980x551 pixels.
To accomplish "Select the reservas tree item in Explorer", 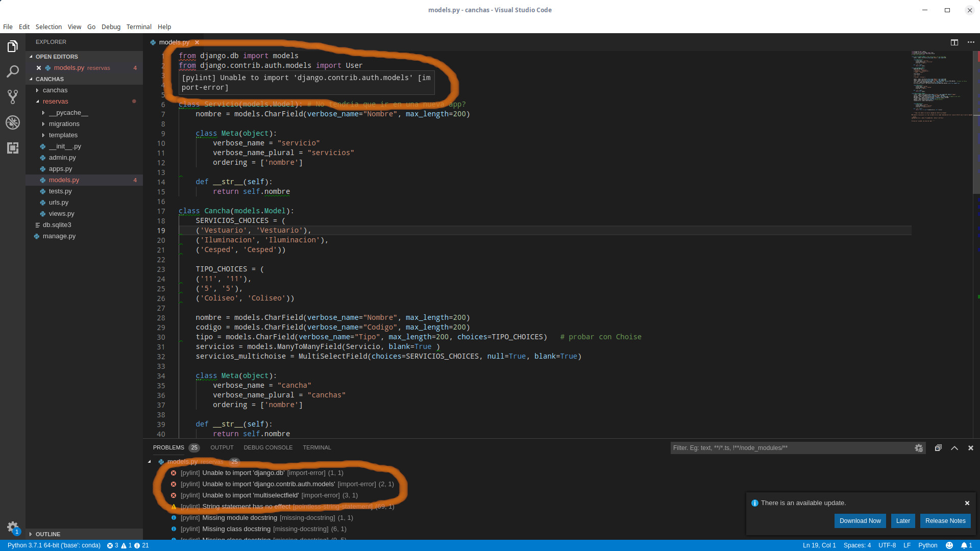I will (55, 101).
